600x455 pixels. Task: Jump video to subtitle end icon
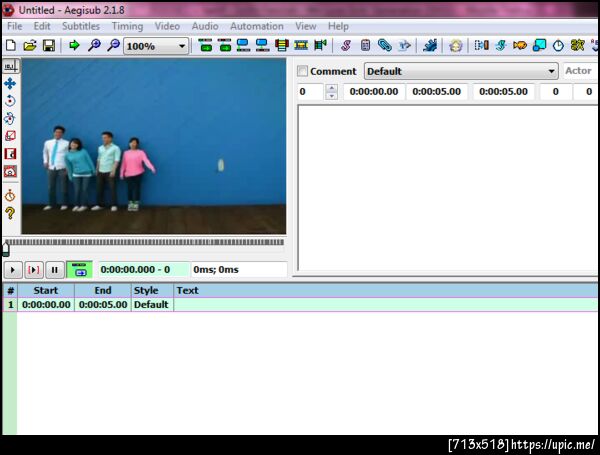coord(225,46)
